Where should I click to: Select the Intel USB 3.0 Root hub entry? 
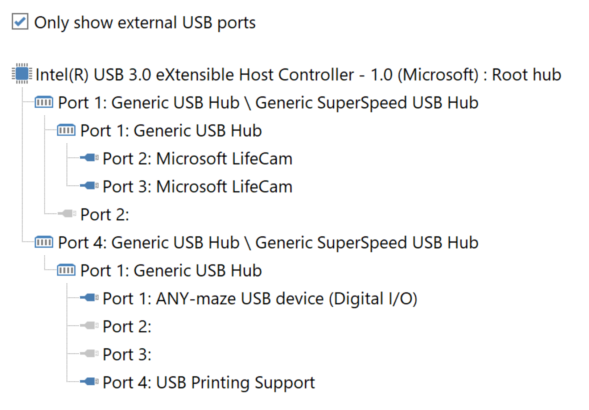tap(298, 74)
